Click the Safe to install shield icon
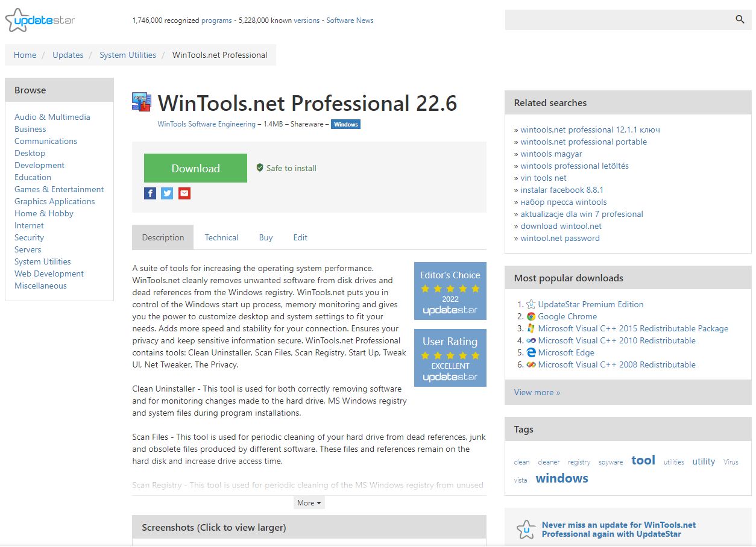Image resolution: width=756 pixels, height=547 pixels. 260,167
